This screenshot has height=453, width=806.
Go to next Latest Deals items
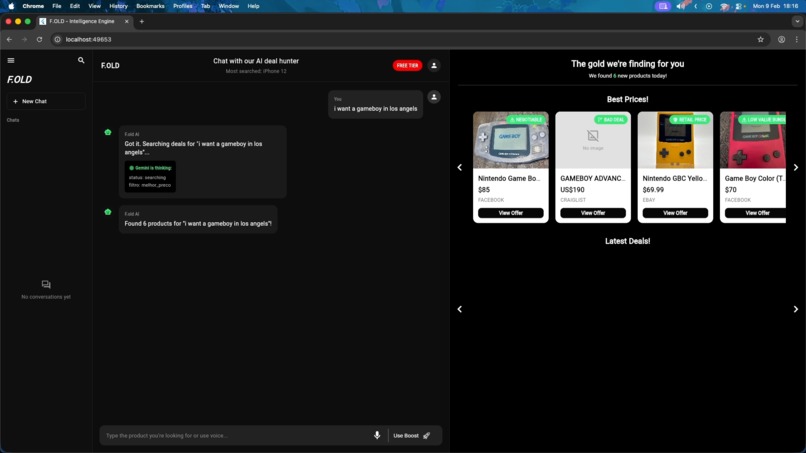coord(796,309)
